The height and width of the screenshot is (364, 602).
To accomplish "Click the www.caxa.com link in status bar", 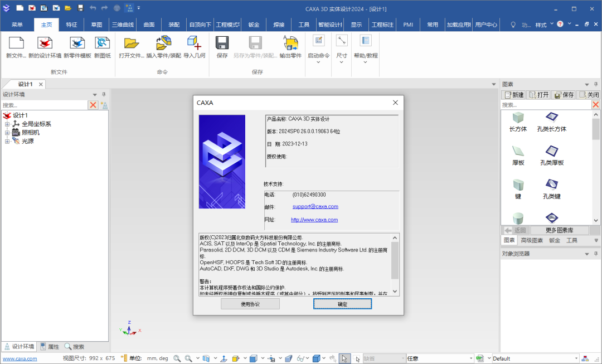I will (20, 358).
